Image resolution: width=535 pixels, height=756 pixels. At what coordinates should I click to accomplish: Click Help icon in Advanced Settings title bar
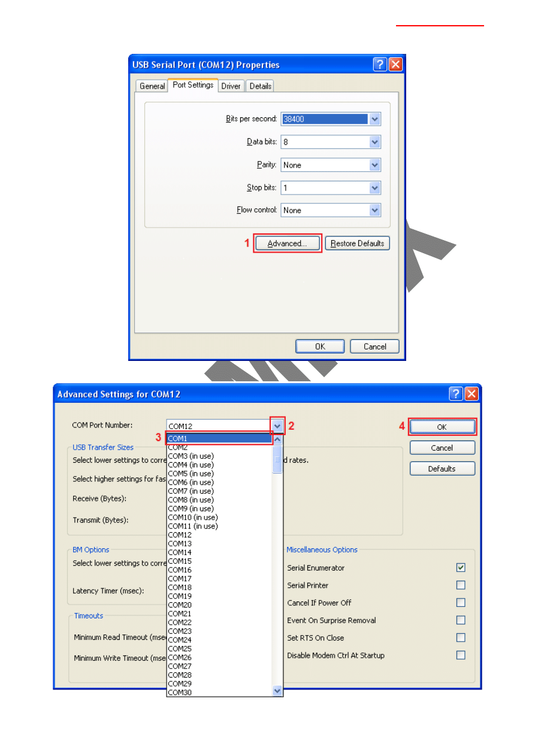(x=456, y=394)
